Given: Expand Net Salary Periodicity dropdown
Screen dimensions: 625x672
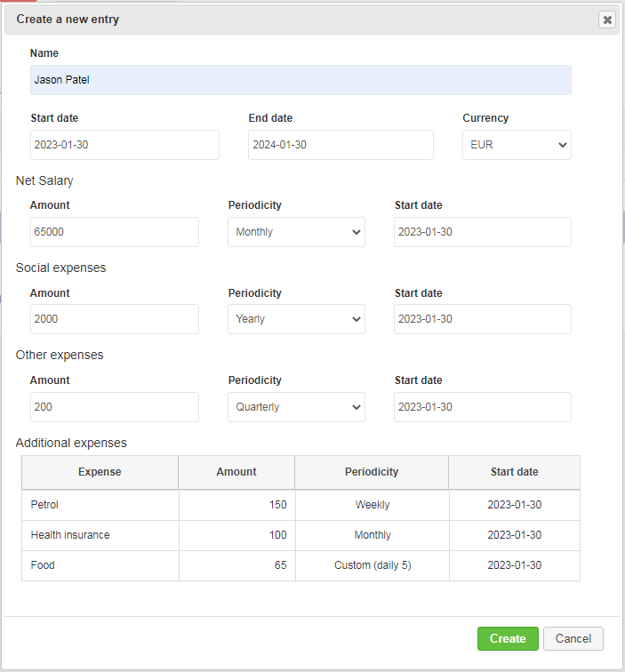Looking at the screenshot, I should [296, 232].
